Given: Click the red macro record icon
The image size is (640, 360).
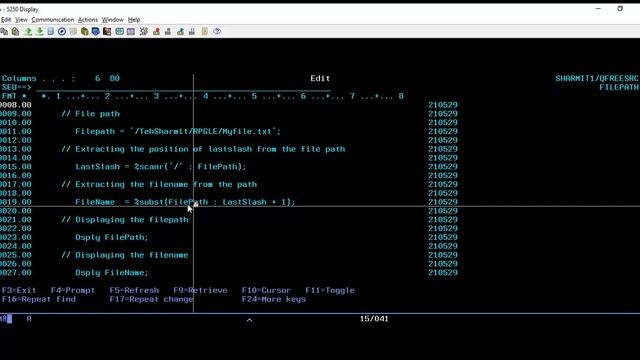Looking at the screenshot, I should tap(156, 31).
